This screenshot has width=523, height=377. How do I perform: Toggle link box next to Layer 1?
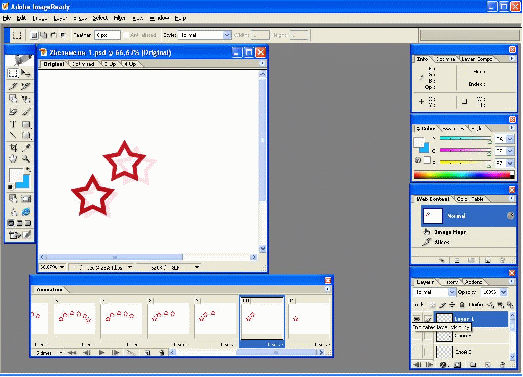coord(427,319)
